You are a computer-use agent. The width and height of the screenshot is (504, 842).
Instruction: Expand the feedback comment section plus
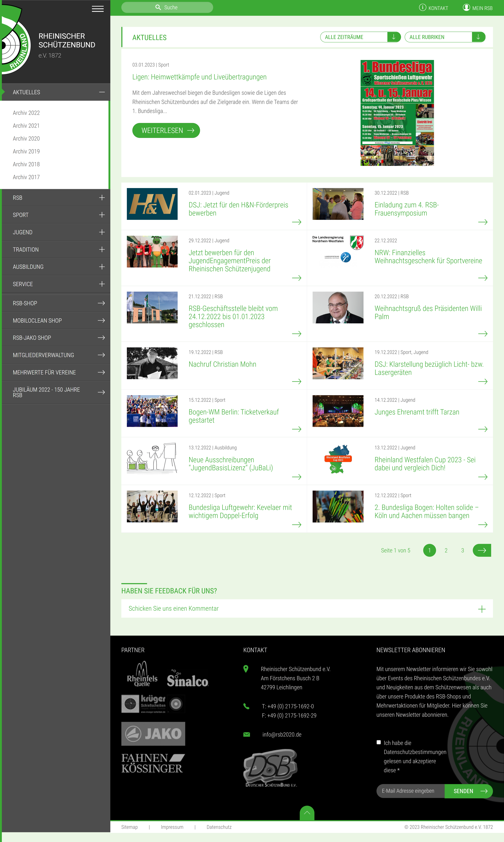click(x=482, y=609)
